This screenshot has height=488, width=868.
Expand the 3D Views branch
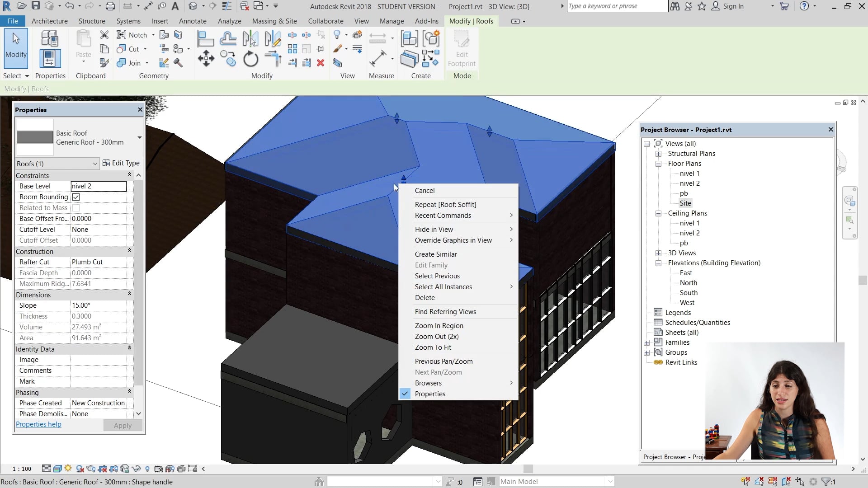(x=659, y=253)
